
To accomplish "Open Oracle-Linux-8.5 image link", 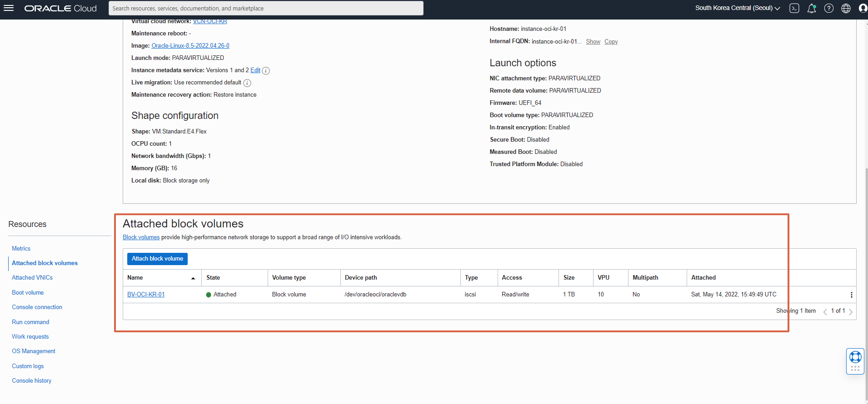I will coord(190,45).
